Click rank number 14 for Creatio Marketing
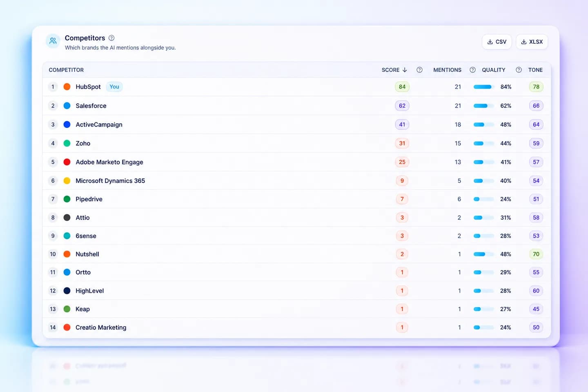Viewport: 588px width, 392px height. (x=53, y=327)
